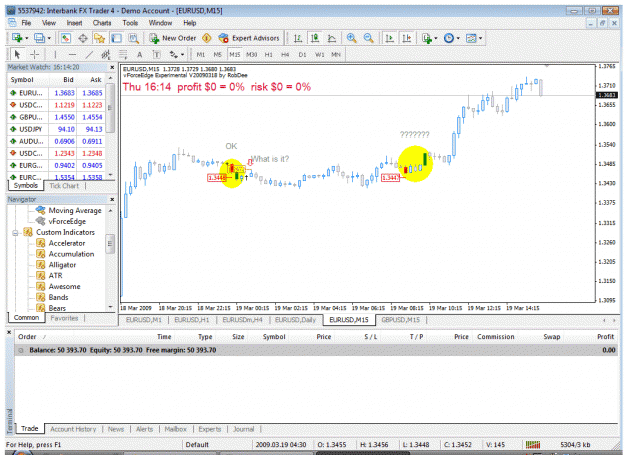Click the New Order button
625x455 pixels.
173,38
